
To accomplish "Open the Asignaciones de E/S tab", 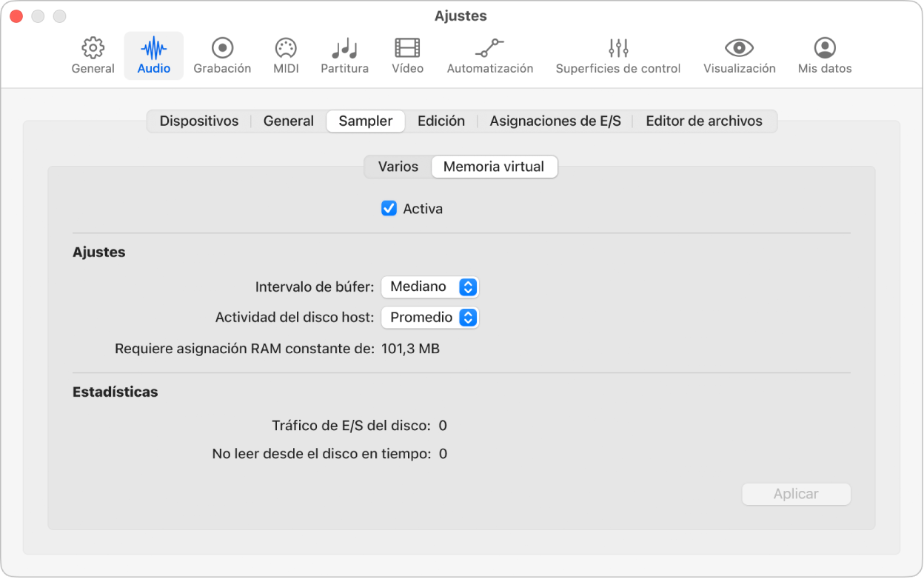I will point(555,121).
